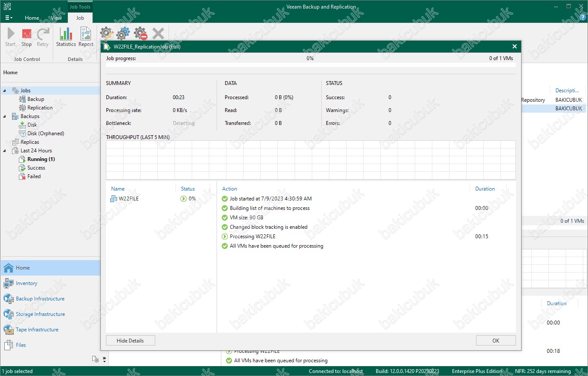Image resolution: width=588 pixels, height=376 pixels.
Task: Select Failed node in tree
Action: [x=34, y=176]
